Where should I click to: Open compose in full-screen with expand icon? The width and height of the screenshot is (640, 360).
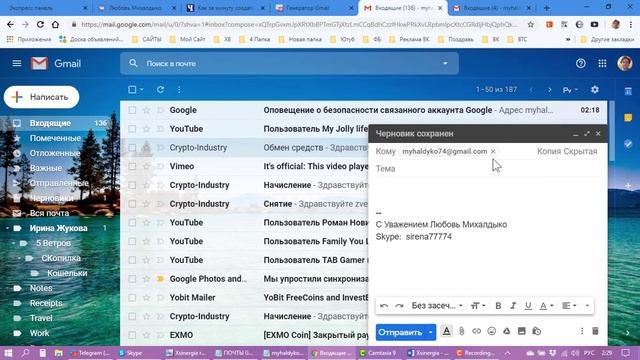click(587, 133)
